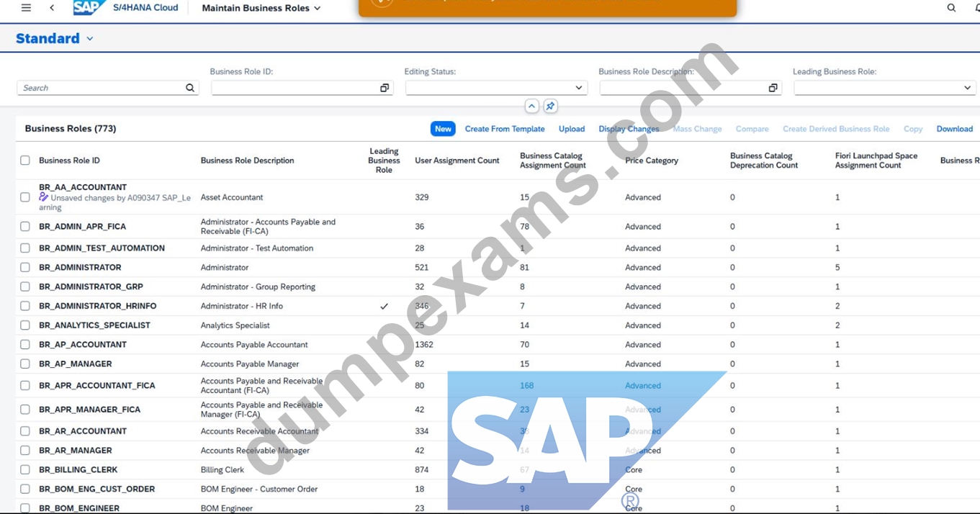980x514 pixels.
Task: Open the search magnifier in header
Action: point(951,8)
